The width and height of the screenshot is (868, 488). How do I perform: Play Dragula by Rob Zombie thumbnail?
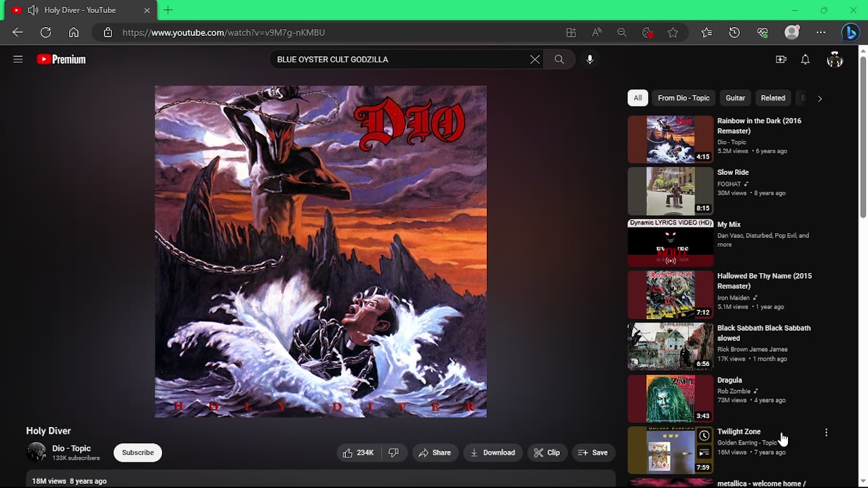pos(671,399)
